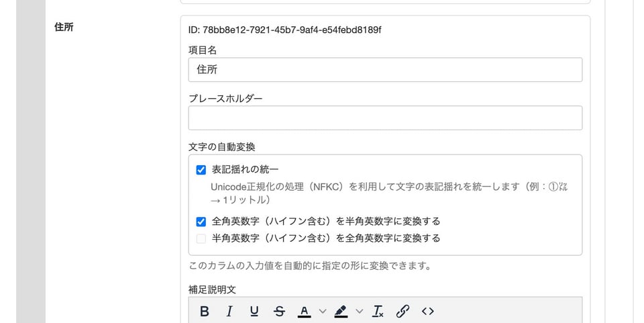Click the underline icon
This screenshot has width=644, height=323.
click(x=254, y=311)
